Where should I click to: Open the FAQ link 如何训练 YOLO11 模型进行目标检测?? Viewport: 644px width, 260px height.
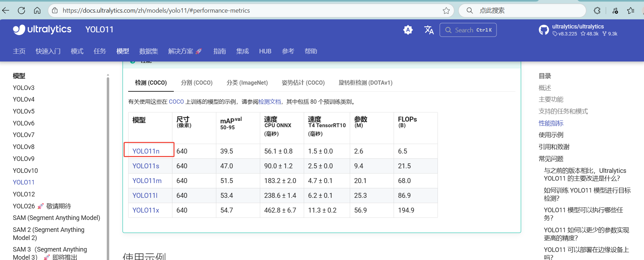tap(587, 194)
